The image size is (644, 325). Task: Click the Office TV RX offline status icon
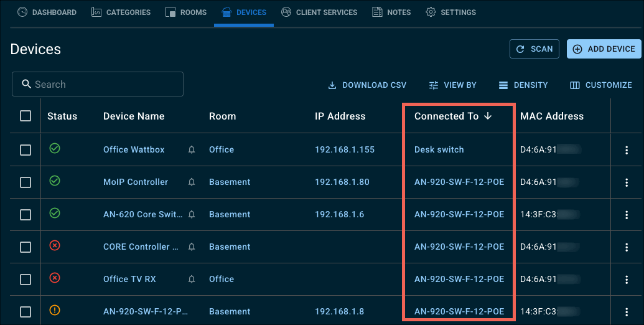55,278
